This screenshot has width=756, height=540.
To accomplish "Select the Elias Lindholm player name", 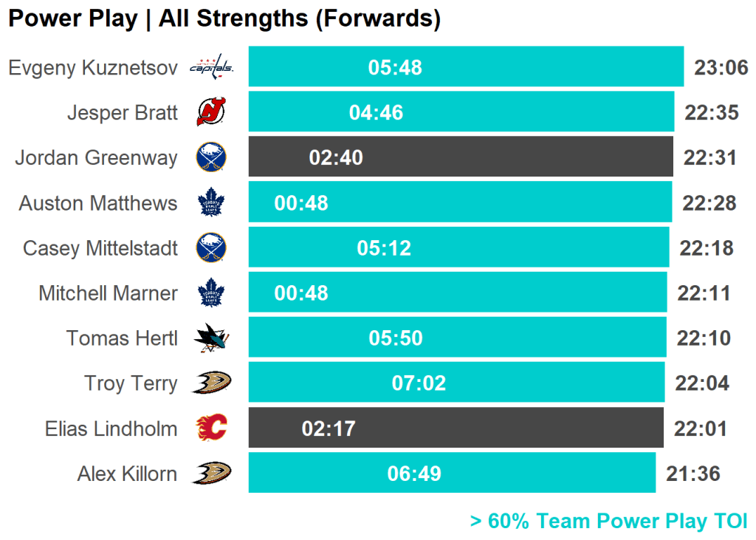I will click(111, 428).
